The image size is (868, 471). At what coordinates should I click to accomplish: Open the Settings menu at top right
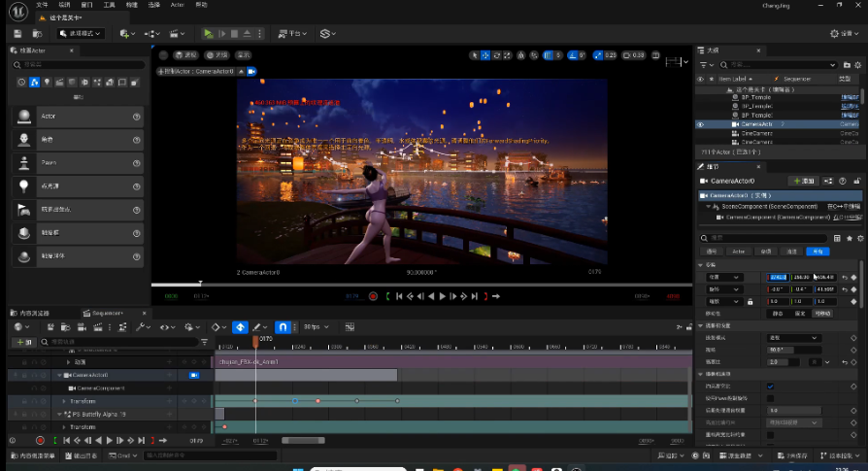pos(845,34)
